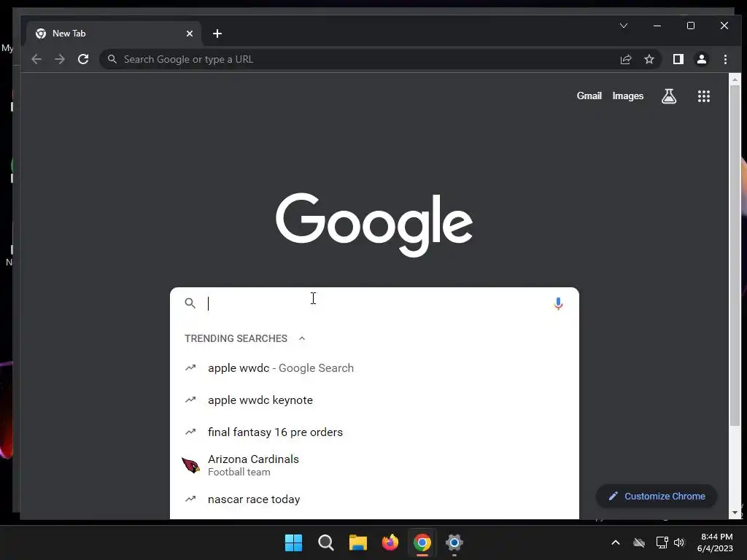Select the New Tab tab
Screen dimensions: 747x560
point(113,34)
